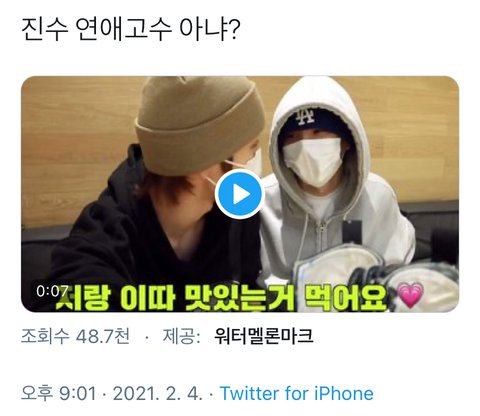Click the white face mask on the hooded person
The image size is (480, 416).
pos(313,161)
